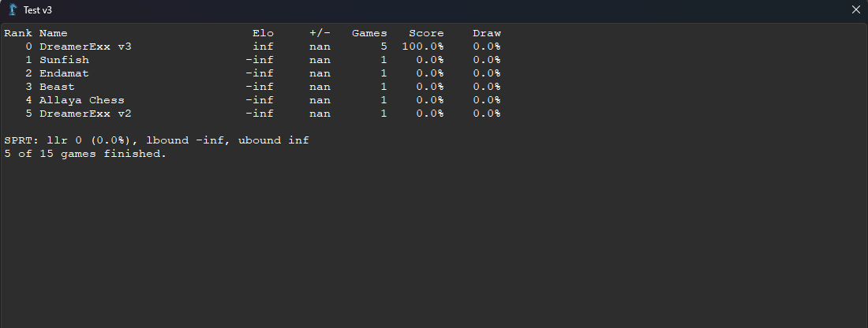
Task: Click the Rank column header
Action: point(18,33)
